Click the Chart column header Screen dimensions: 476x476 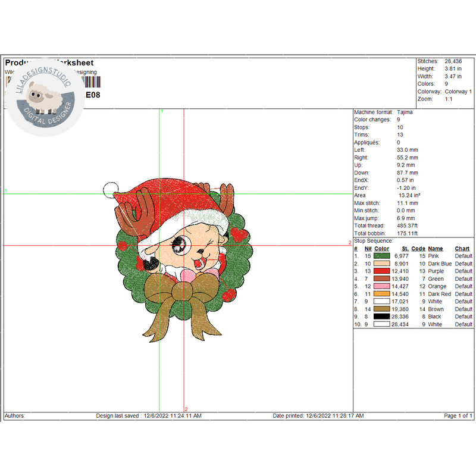tap(462, 249)
